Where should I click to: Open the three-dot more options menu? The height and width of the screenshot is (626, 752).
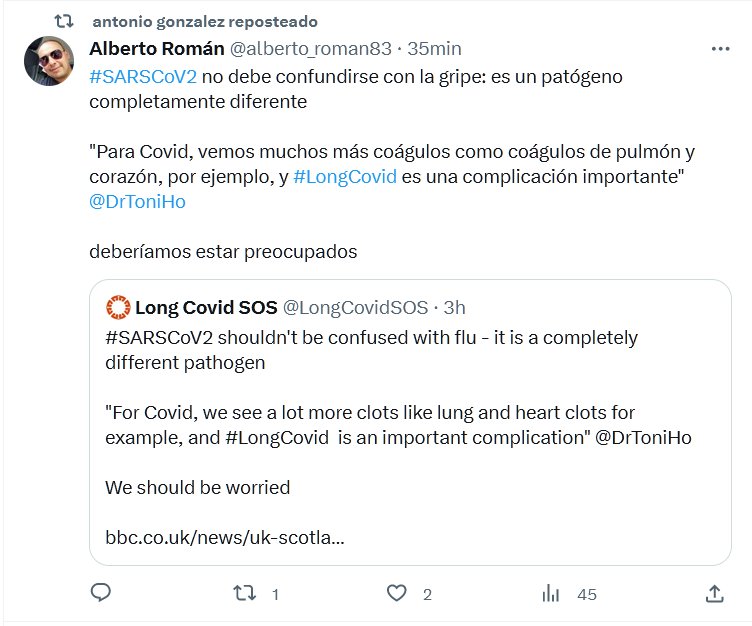[720, 48]
